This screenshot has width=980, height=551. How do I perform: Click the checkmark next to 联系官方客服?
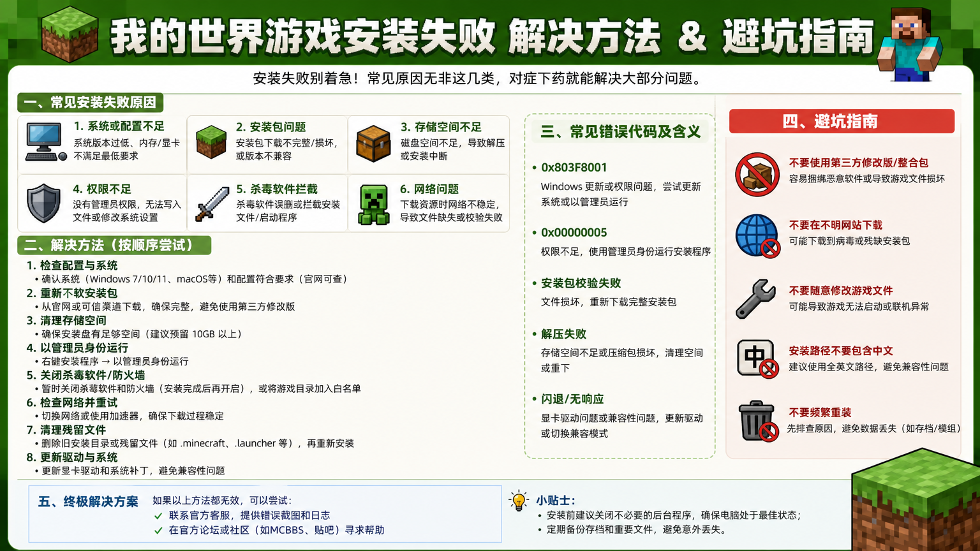158,515
